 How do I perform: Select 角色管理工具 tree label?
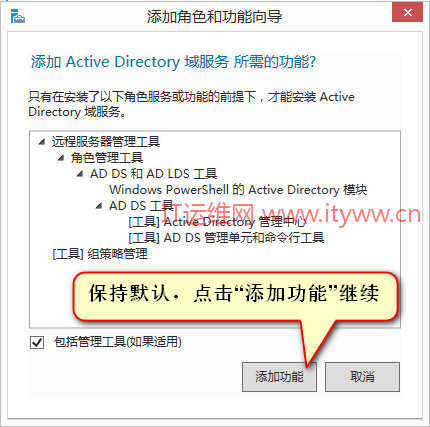[107, 158]
